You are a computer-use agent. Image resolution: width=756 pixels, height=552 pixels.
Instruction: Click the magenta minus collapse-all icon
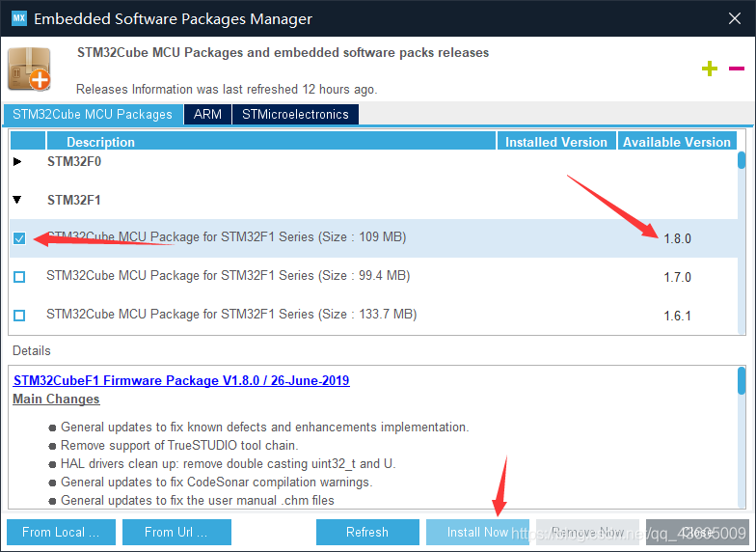tap(737, 69)
